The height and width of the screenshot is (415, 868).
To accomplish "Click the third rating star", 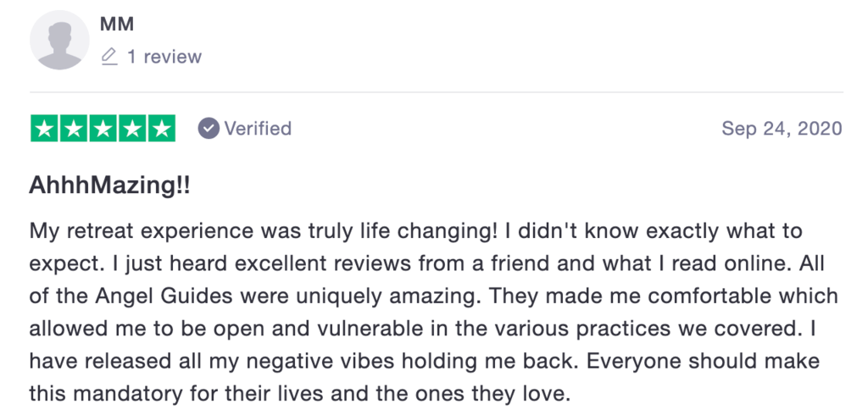I will [x=103, y=129].
